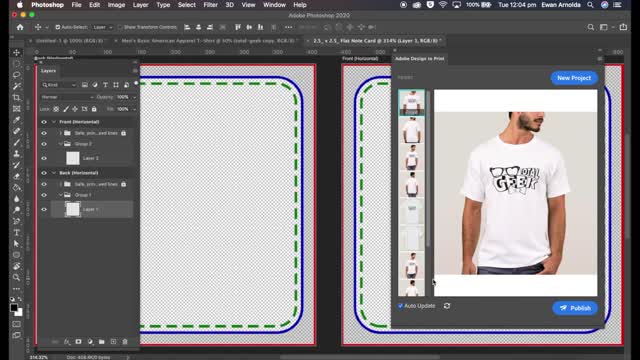640x360 pixels.
Task: Select the Brush tool
Action: [x=16, y=142]
